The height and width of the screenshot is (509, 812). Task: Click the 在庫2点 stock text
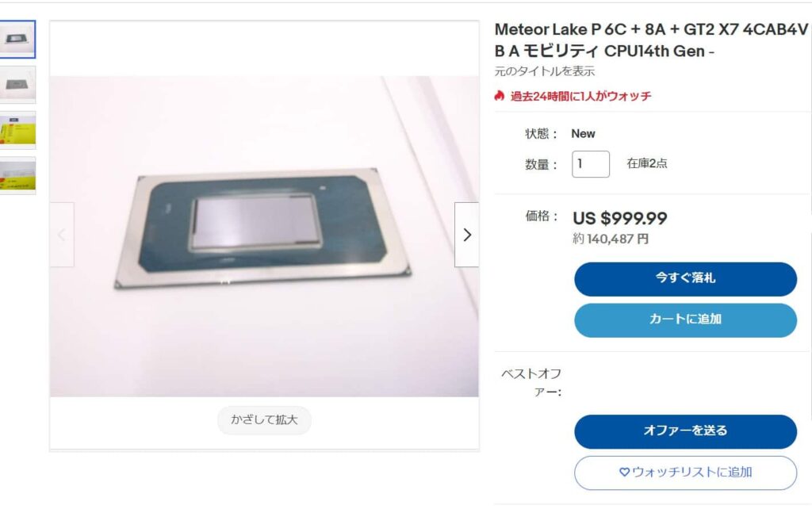647,163
